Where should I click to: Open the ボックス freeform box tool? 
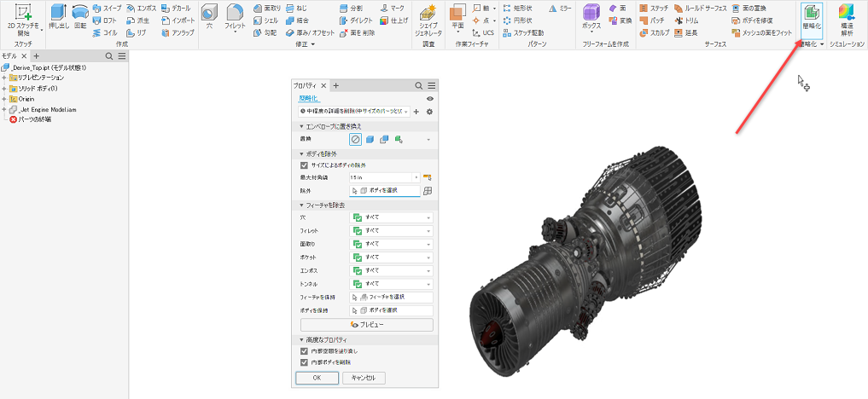591,19
